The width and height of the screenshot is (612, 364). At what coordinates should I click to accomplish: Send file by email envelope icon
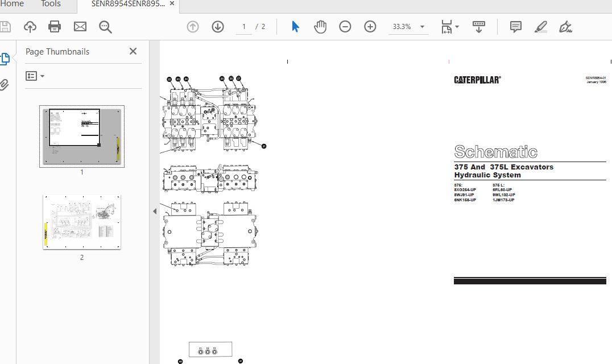coord(80,27)
